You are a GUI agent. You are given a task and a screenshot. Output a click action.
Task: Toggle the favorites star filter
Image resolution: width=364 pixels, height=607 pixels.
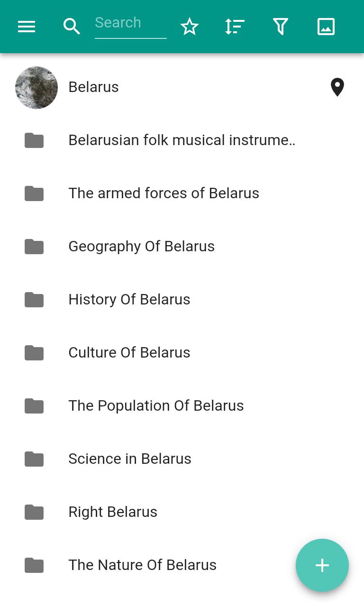coord(190,27)
